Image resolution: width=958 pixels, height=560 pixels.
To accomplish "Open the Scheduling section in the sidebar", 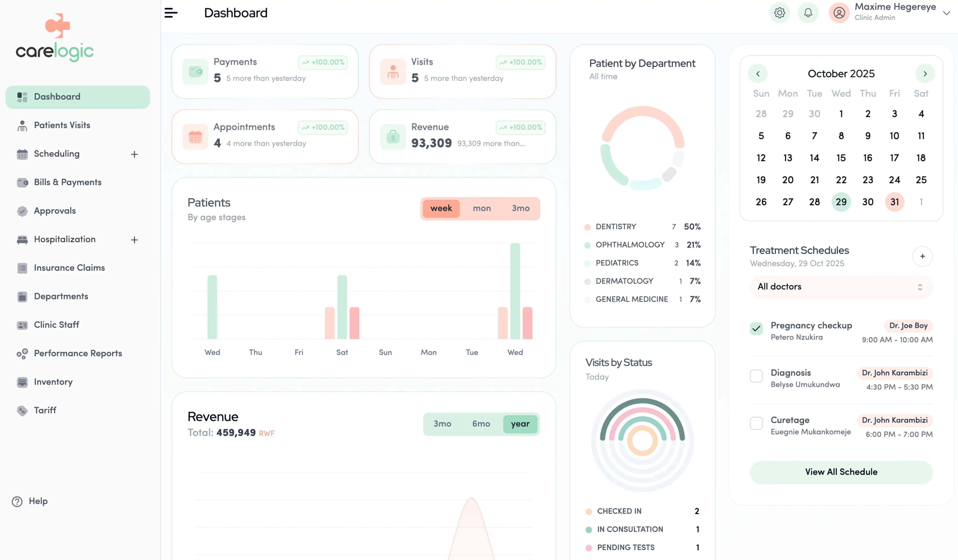I will click(x=57, y=154).
